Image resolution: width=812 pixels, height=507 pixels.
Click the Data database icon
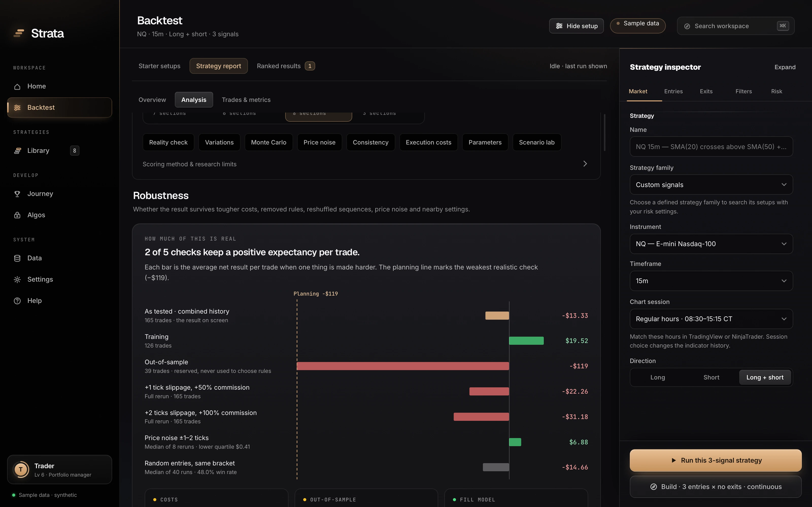pyautogui.click(x=18, y=258)
